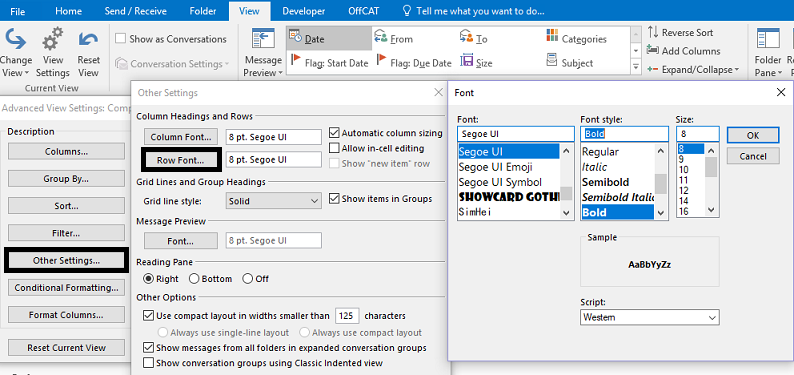This screenshot has width=794, height=375.
Task: Click the Folder Pane icon
Action: tap(768, 40)
